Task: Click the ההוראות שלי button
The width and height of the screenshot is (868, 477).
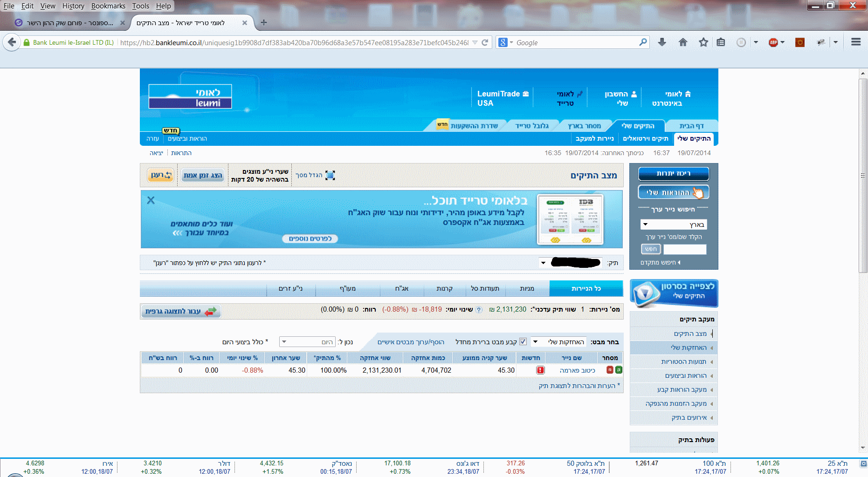Action: pos(674,192)
